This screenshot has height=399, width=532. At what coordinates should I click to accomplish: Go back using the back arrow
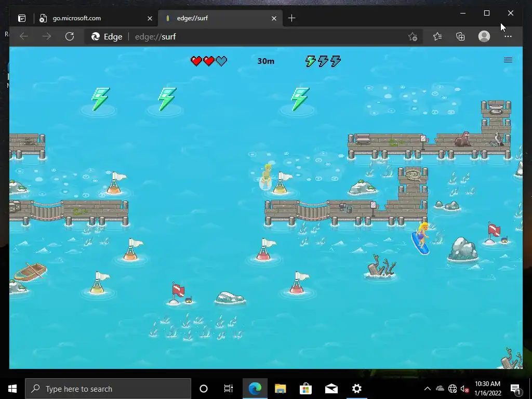coord(24,36)
